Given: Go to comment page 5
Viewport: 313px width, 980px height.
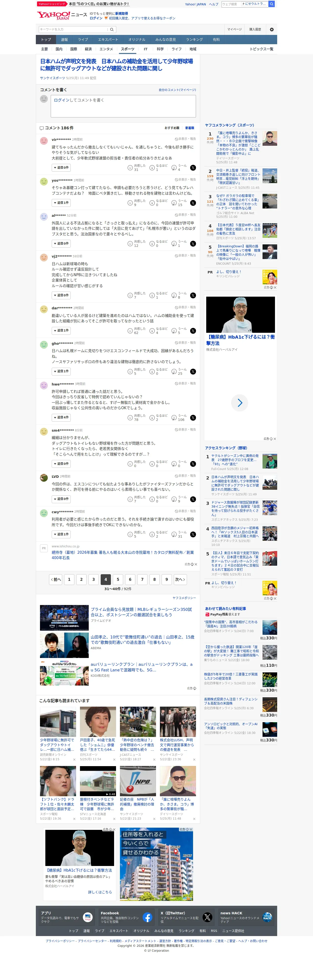Looking at the screenshot, I should pos(118,580).
